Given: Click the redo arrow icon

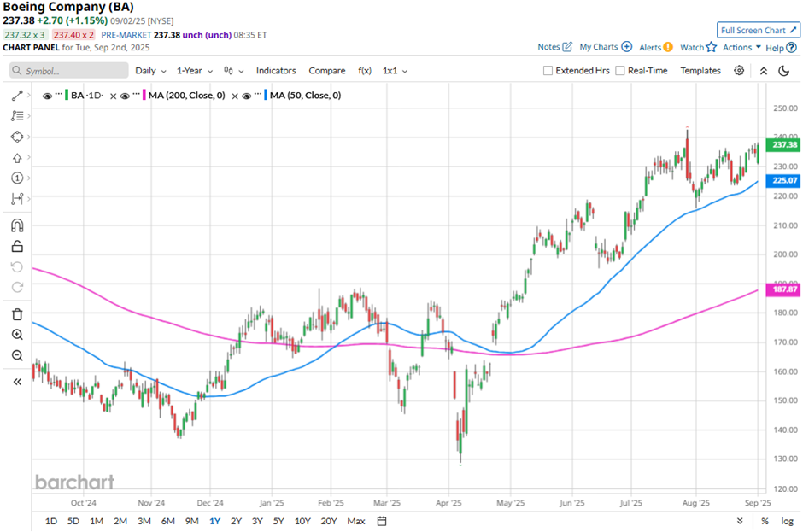Looking at the screenshot, I should [x=17, y=287].
